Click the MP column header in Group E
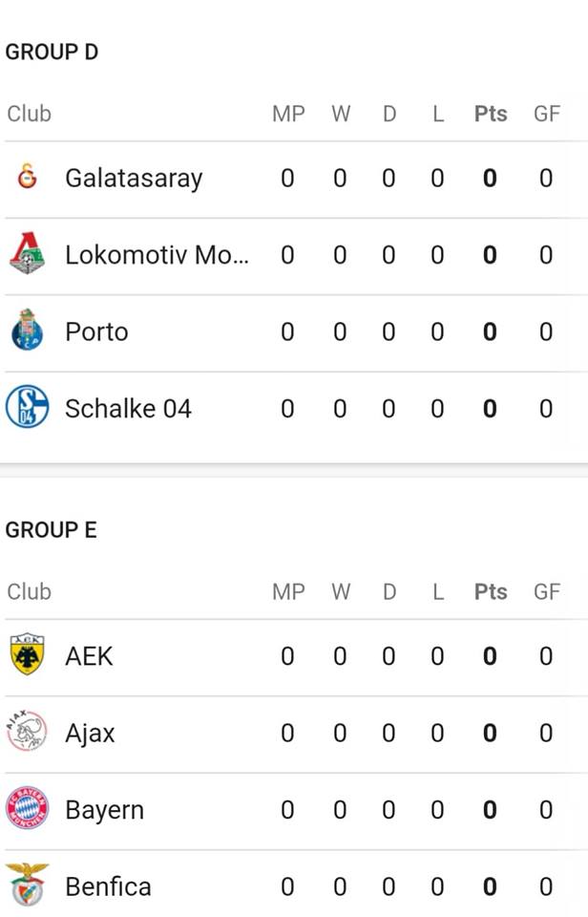 (x=288, y=592)
